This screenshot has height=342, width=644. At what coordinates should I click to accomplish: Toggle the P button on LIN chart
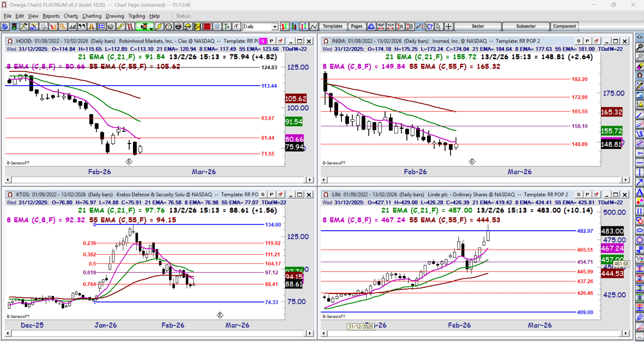(x=587, y=194)
